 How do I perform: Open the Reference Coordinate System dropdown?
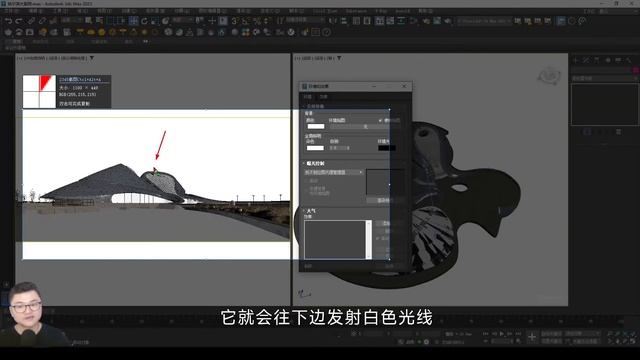[182, 20]
